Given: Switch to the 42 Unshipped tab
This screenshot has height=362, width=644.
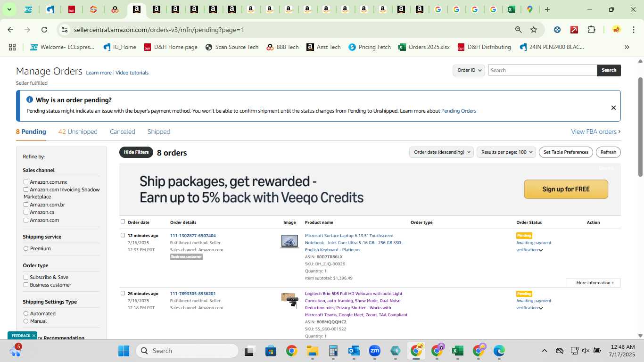Looking at the screenshot, I should point(78,132).
